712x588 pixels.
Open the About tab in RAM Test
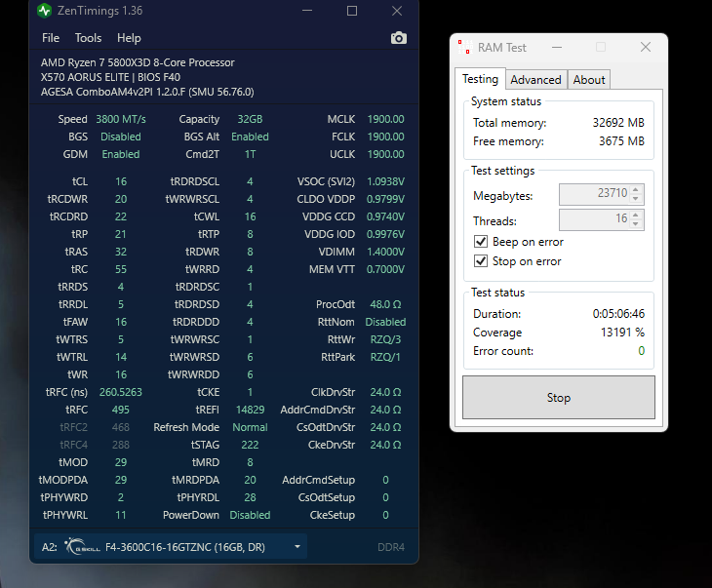588,80
